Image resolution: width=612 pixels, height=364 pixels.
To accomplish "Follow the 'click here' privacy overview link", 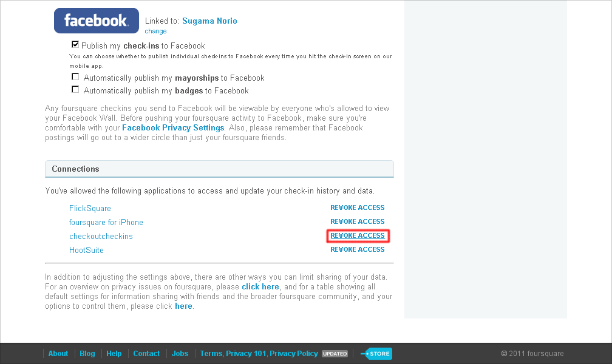I will click(x=260, y=287).
